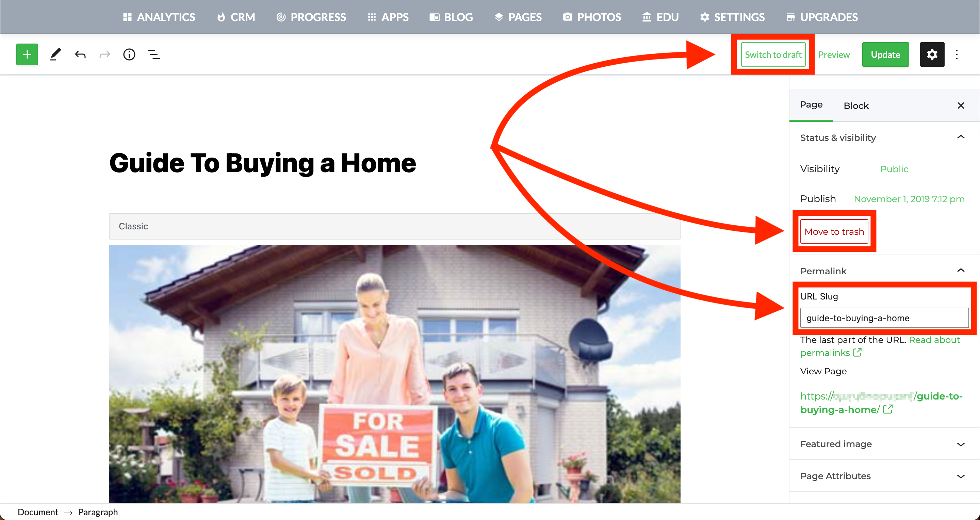Screen dimensions: 980x520
Task: Open the content info details icon
Action: [129, 54]
